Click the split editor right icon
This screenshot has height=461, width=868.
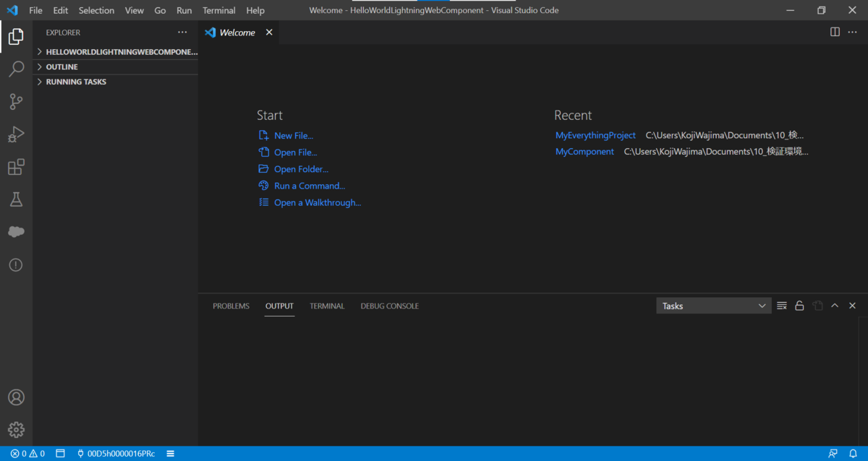[835, 33]
